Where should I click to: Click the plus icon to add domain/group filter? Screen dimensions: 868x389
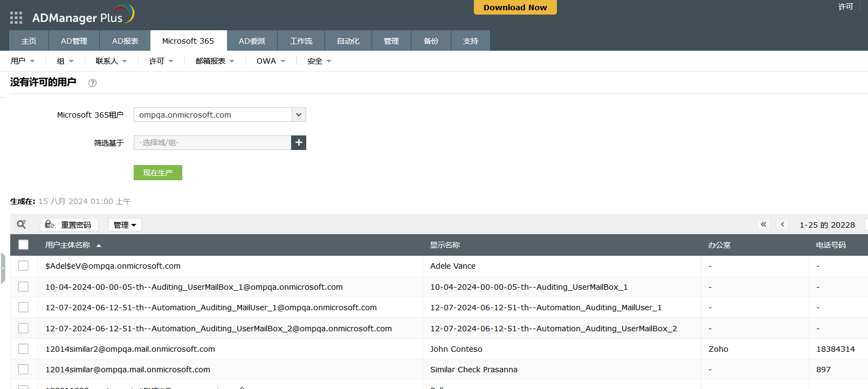point(299,142)
